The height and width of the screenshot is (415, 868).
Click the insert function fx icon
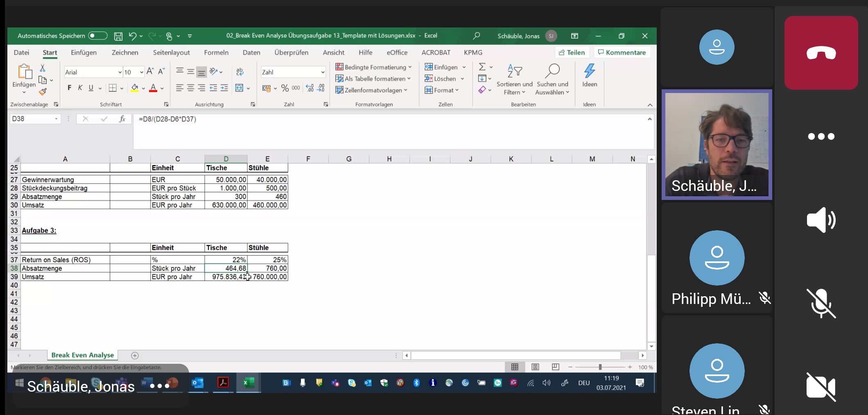122,119
